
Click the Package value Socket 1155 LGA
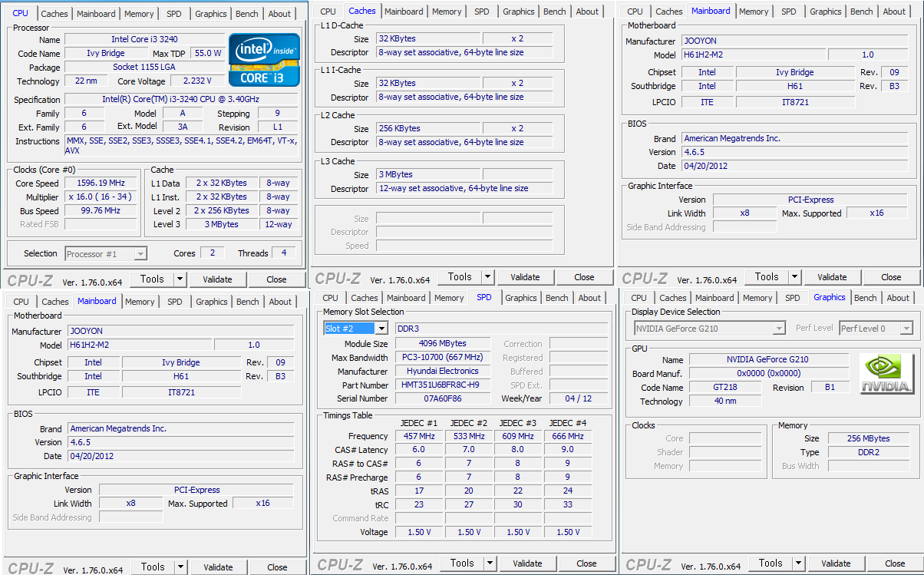[144, 67]
